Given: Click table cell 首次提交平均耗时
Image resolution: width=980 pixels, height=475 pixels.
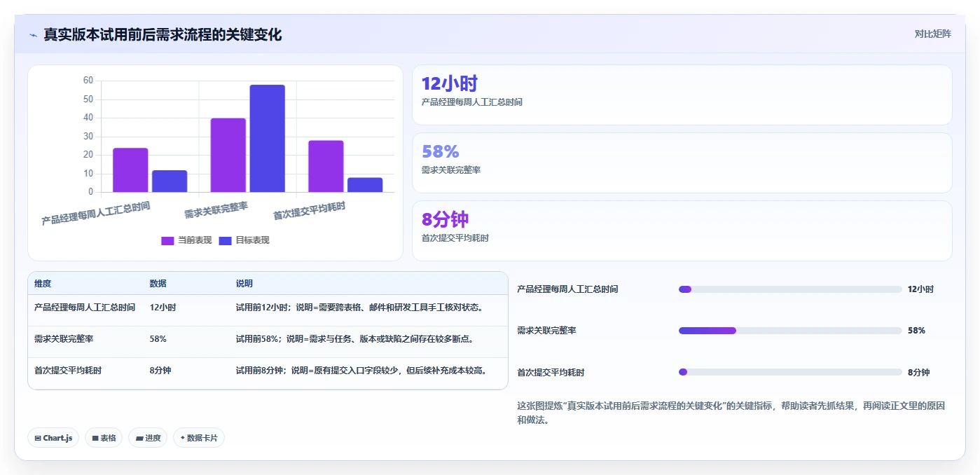Looking at the screenshot, I should (68, 371).
